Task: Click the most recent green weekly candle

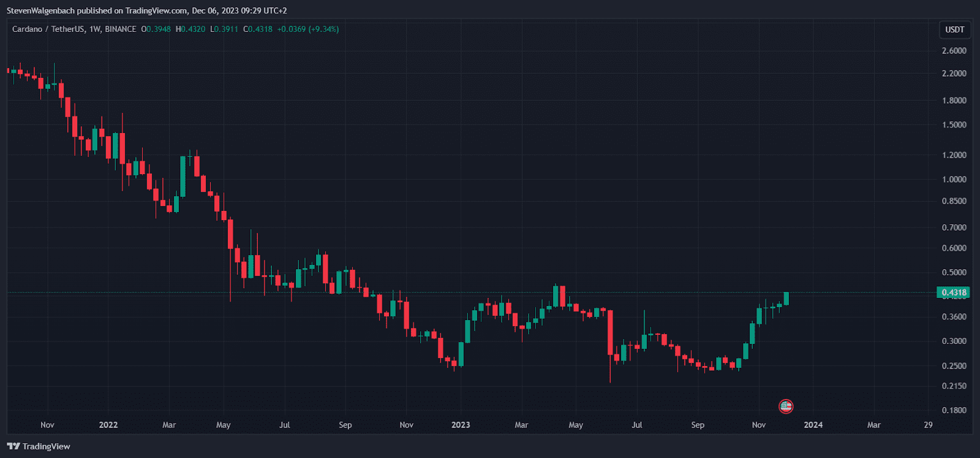Action: point(786,298)
